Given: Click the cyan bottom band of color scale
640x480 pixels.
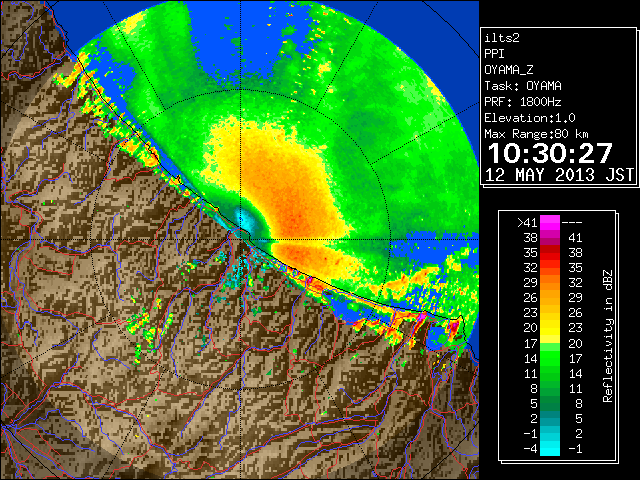Looking at the screenshot, I should click(x=550, y=448).
